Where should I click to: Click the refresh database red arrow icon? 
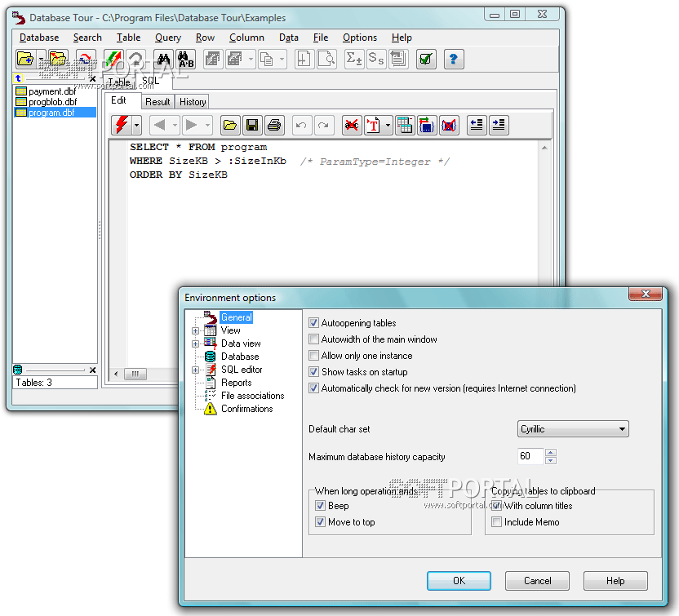point(86,59)
